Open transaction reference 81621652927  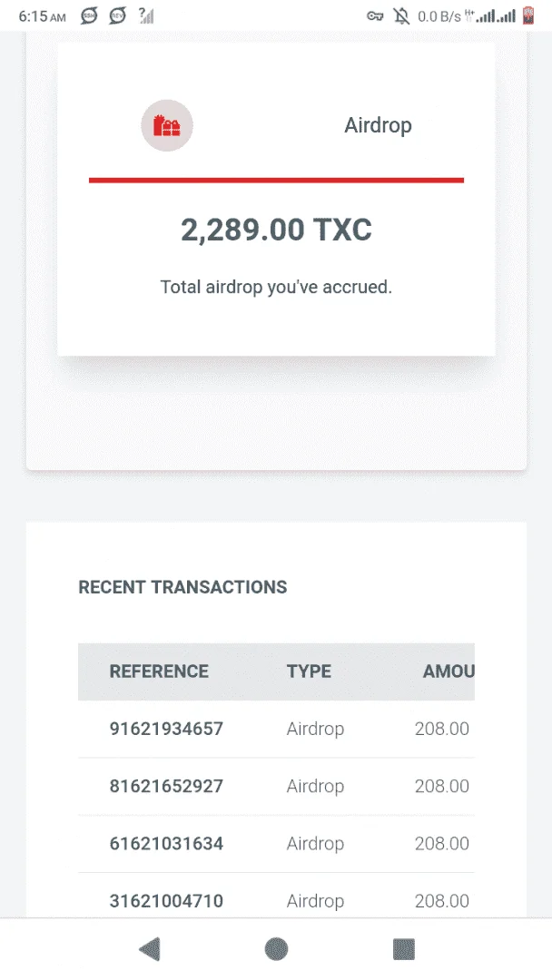click(166, 786)
